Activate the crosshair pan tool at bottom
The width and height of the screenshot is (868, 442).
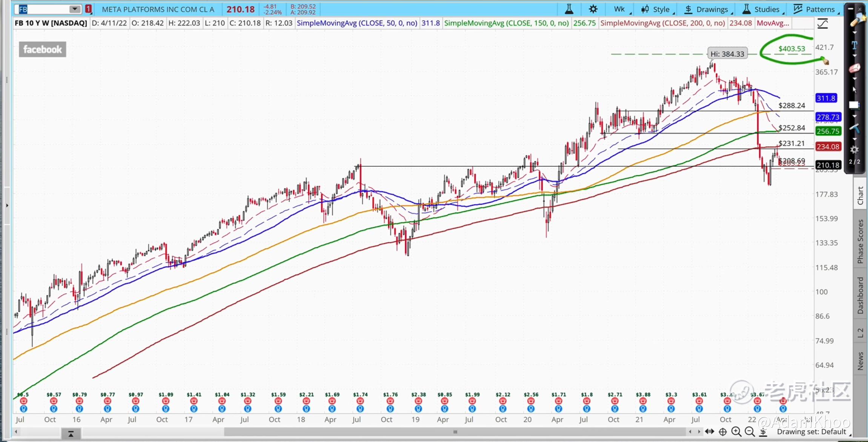click(x=723, y=432)
